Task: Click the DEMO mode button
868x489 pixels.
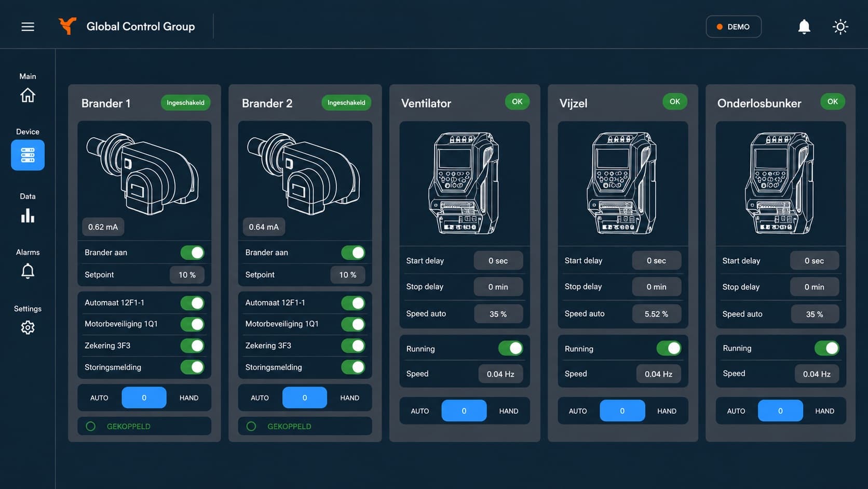Action: coord(734,27)
